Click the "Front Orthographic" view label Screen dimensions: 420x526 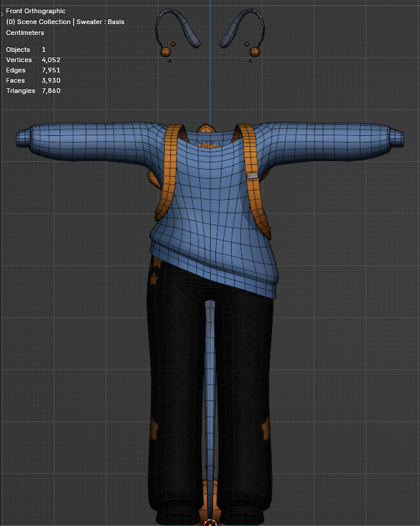point(36,11)
